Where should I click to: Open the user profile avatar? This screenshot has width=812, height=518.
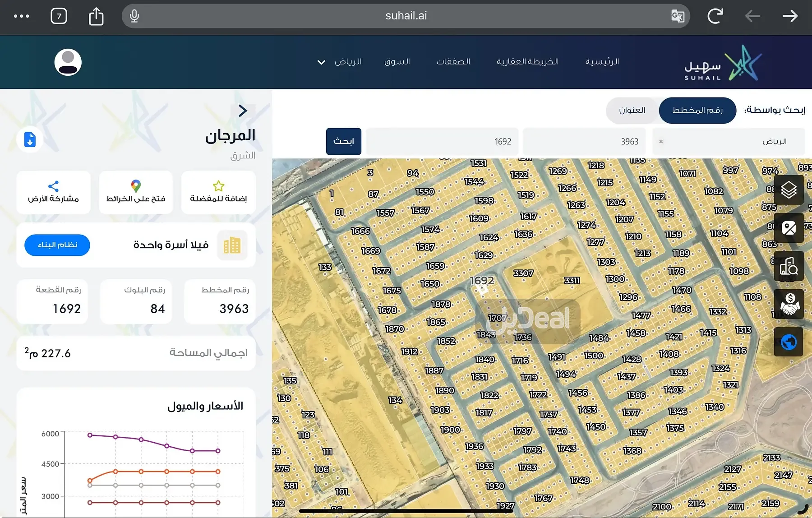[68, 62]
